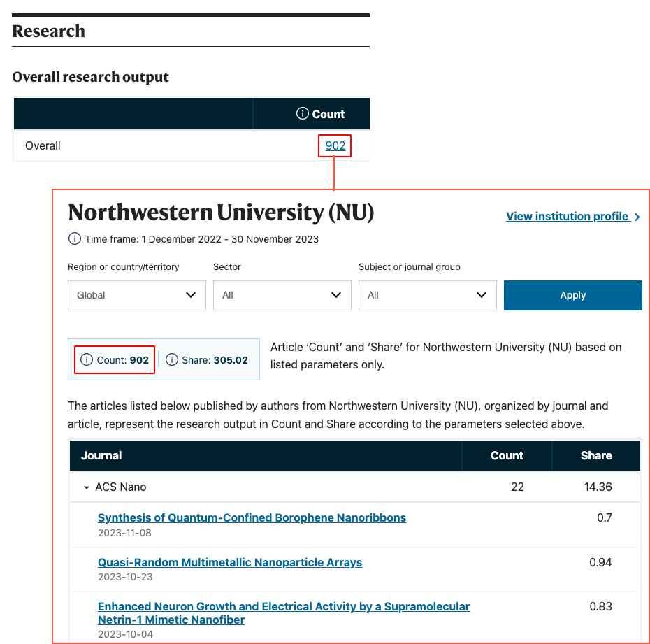Click the info icon next to Time frame
Screen dimensions: 650x644
(75, 239)
